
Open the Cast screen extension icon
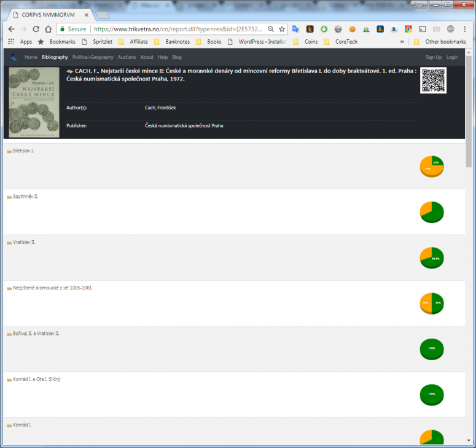[x=423, y=29]
